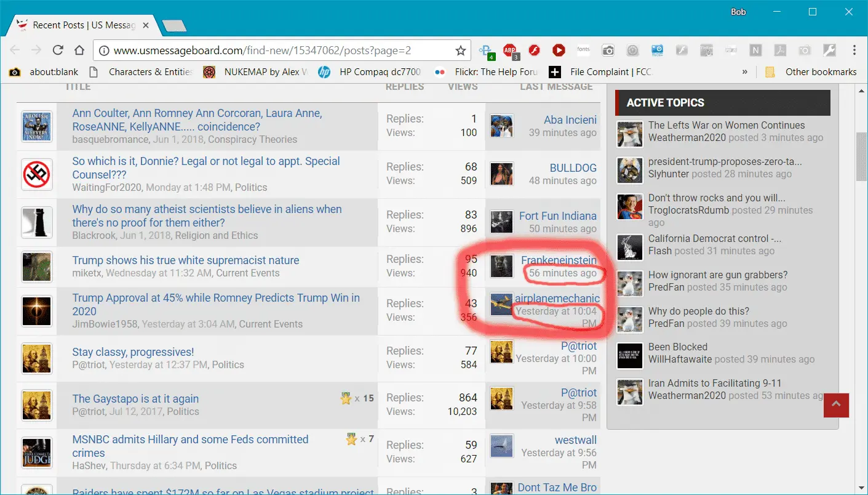Open the Chrome three-dot menu
Screen dimensions: 868x495
pyautogui.click(x=854, y=50)
